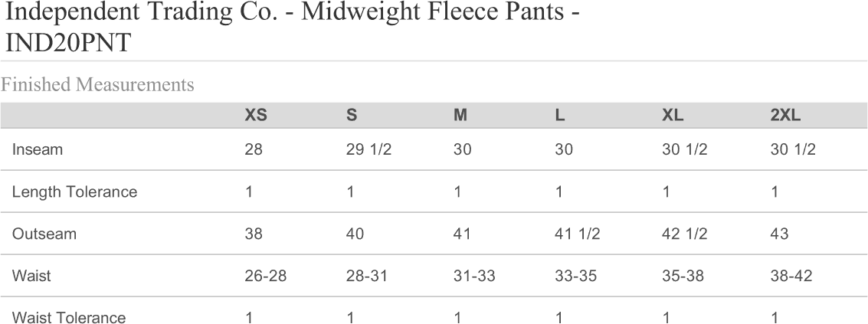Select the XS size column header
Image resolution: width=868 pixels, height=324 pixels.
pos(256,116)
